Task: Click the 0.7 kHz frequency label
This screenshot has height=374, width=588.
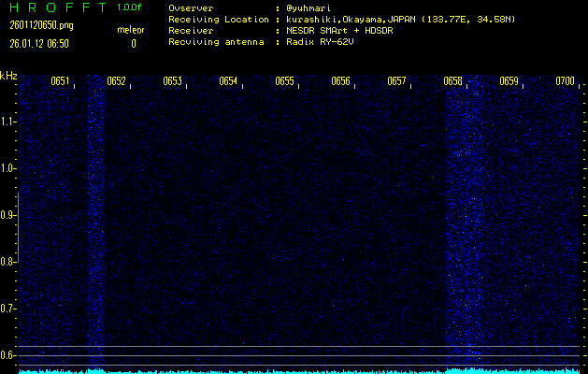Action: tap(7, 309)
